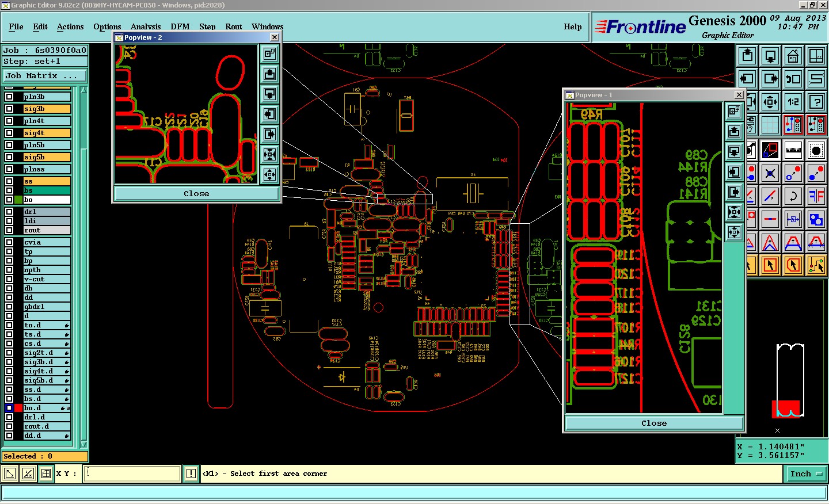Click the rotate arrow tool icon
This screenshot has height=504, width=829.
click(793, 196)
